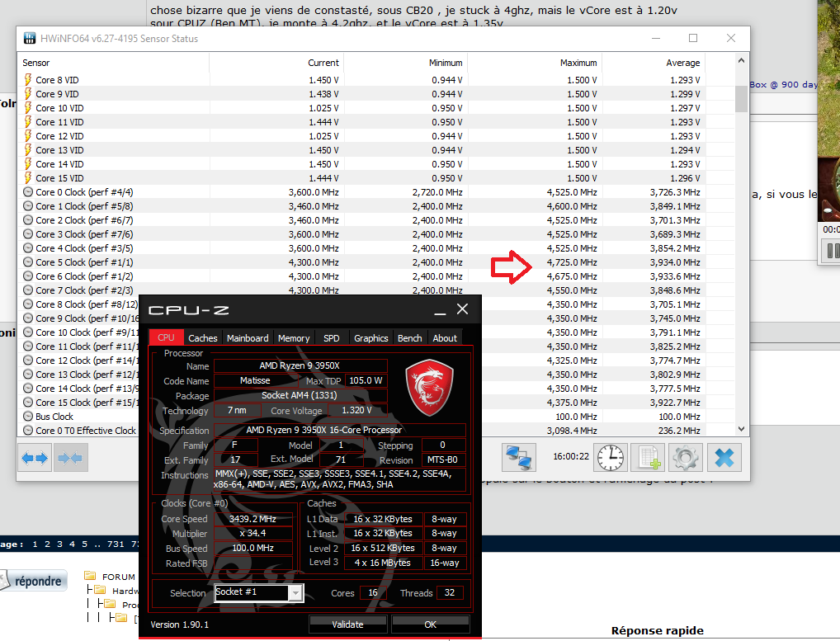This screenshot has height=641, width=840.
Task: Click the expand layout arrows button in HWiNFO
Action: 35,458
